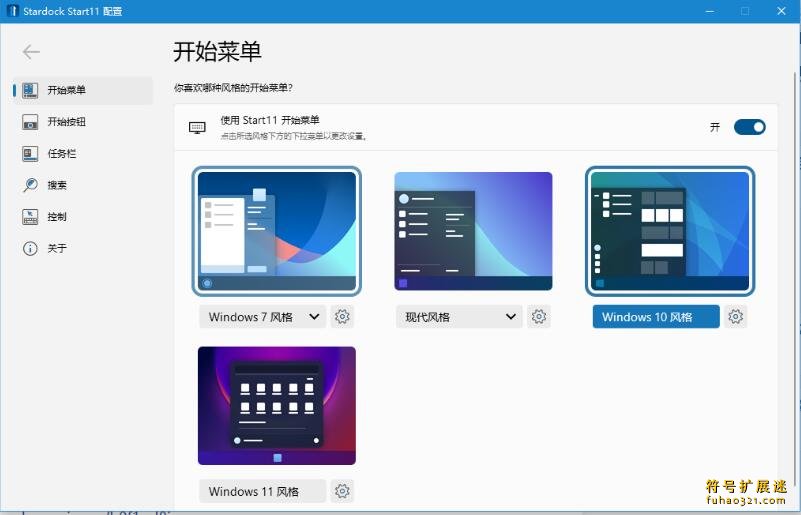Image resolution: width=801 pixels, height=515 pixels.
Task: Click the 开 label beside the switch
Action: pyautogui.click(x=715, y=127)
